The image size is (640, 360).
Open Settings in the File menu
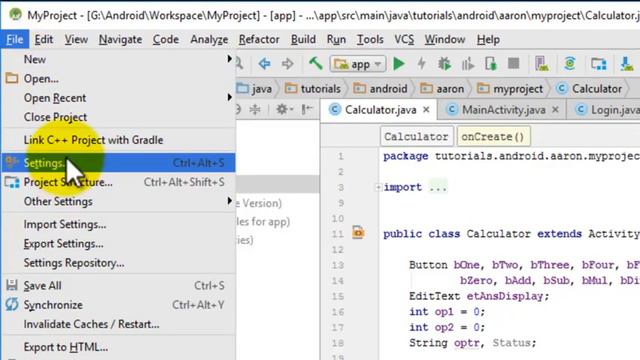point(118,163)
